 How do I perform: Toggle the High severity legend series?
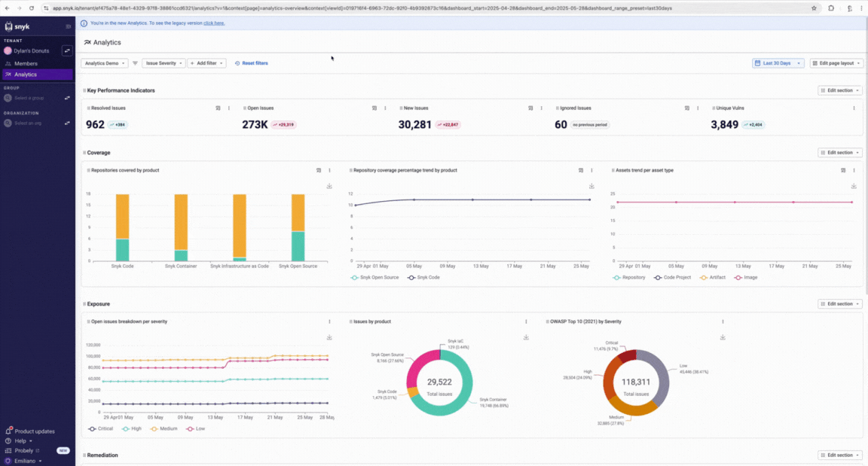click(132, 428)
